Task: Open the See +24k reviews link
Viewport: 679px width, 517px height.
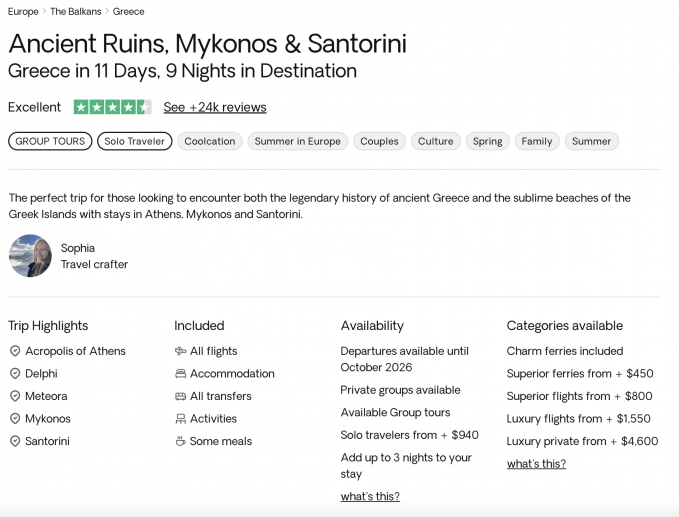Action: (x=215, y=107)
